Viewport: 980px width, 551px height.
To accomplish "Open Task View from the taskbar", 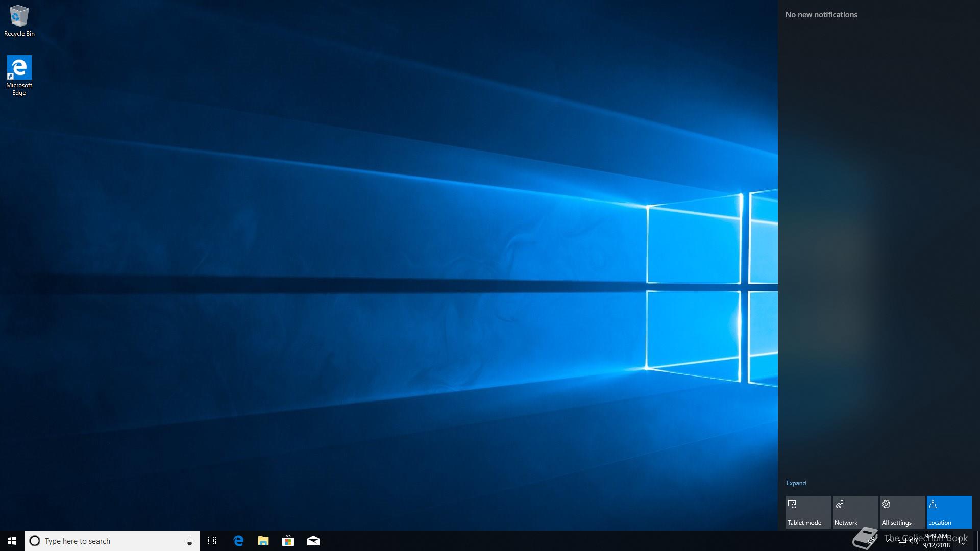I will [212, 541].
